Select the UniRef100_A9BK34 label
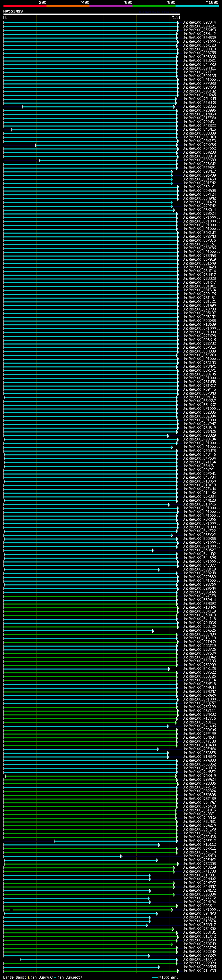Viewport: 222px width, 980px height. point(199,439)
